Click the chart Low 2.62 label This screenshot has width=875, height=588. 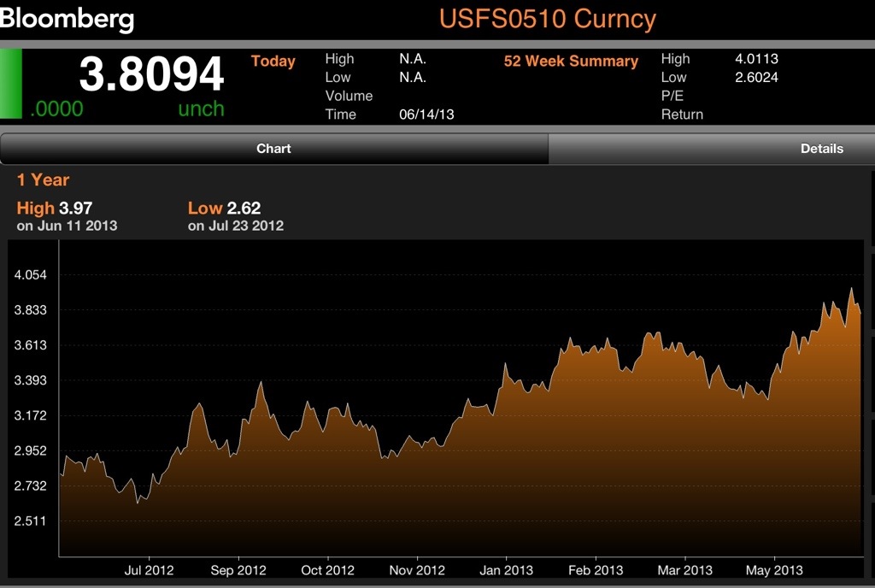tap(224, 209)
